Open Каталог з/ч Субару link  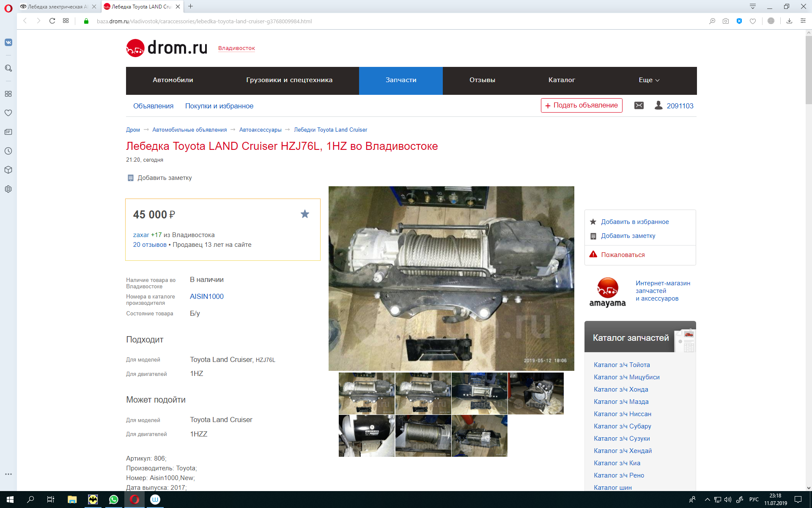623,426
